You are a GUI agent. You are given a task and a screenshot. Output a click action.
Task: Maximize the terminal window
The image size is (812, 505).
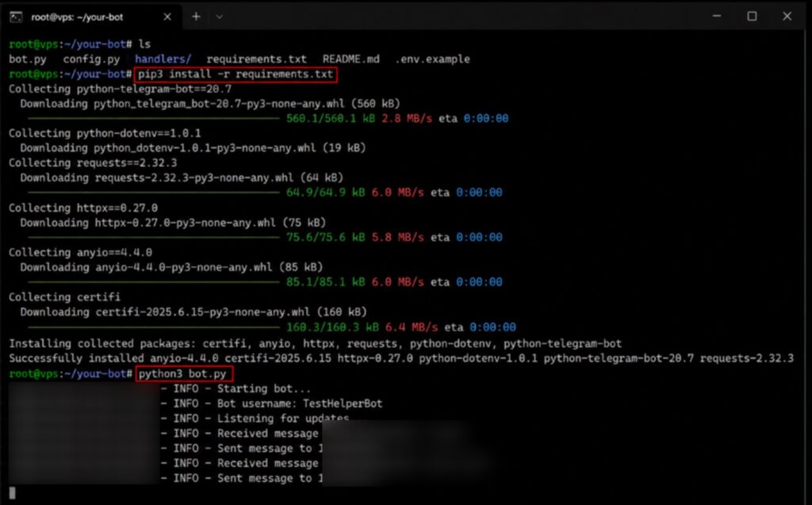(752, 16)
